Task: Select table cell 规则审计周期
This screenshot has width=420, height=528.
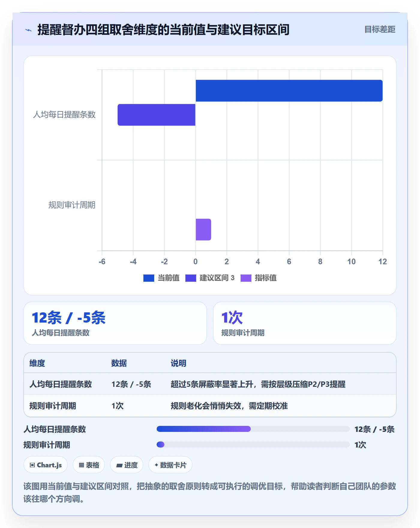Action: [x=53, y=406]
